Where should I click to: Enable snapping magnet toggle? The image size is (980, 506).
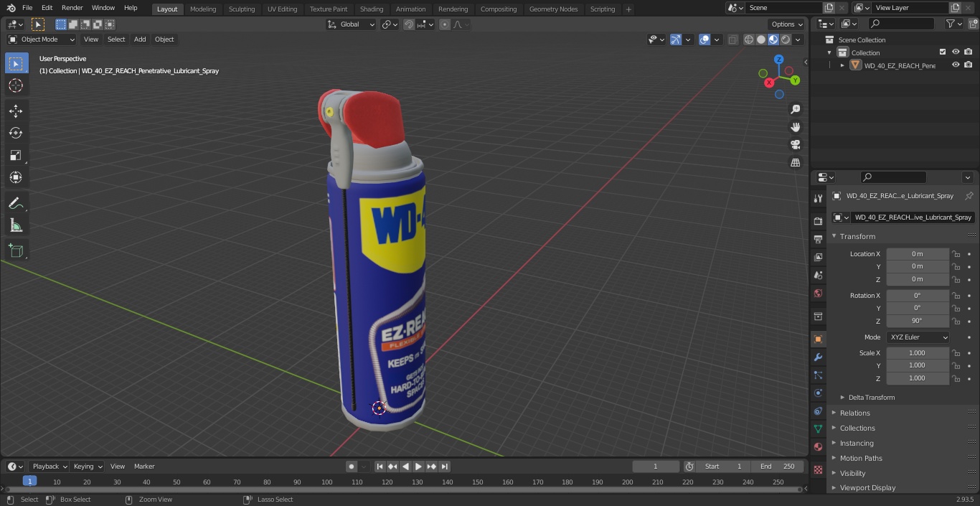(x=409, y=24)
